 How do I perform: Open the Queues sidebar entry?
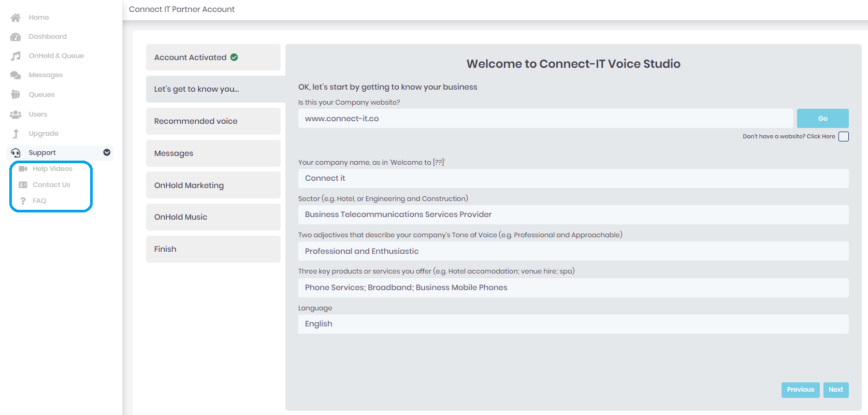click(x=41, y=95)
